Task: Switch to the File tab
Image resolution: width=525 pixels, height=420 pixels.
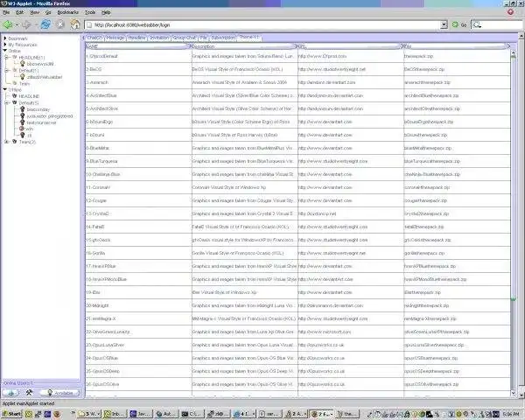Action: tap(204, 38)
